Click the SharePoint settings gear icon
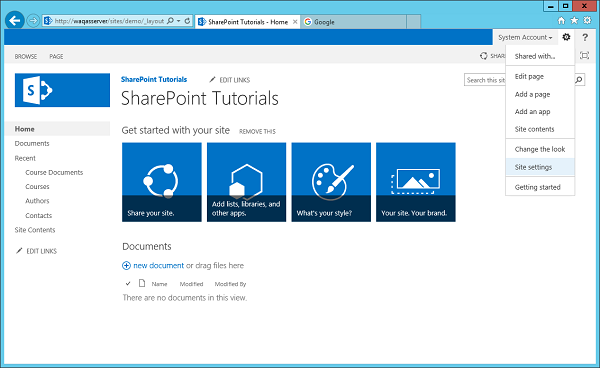This screenshot has width=600, height=368. click(566, 37)
